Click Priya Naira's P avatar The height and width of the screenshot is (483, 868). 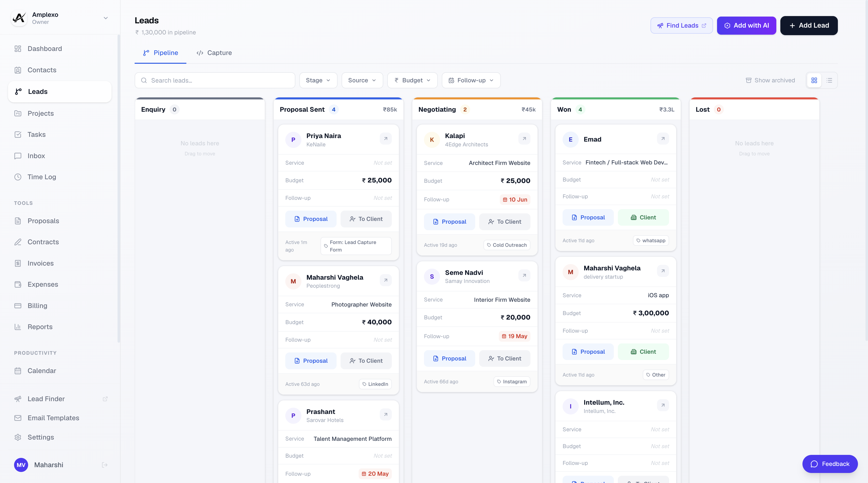coord(293,140)
